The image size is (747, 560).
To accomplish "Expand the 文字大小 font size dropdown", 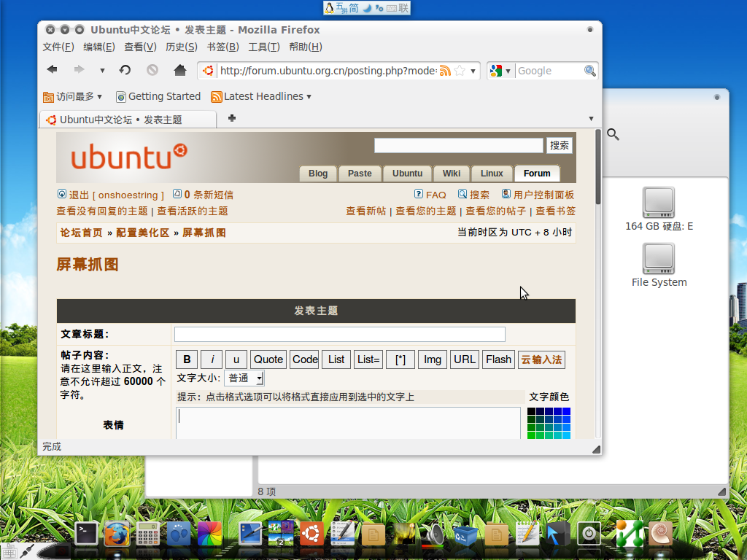I will click(x=244, y=378).
